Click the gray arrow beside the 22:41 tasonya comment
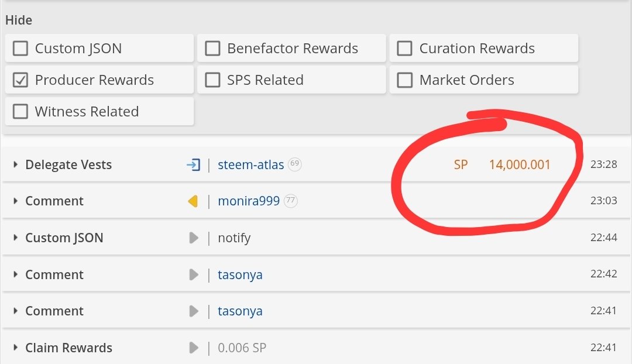 [x=194, y=311]
